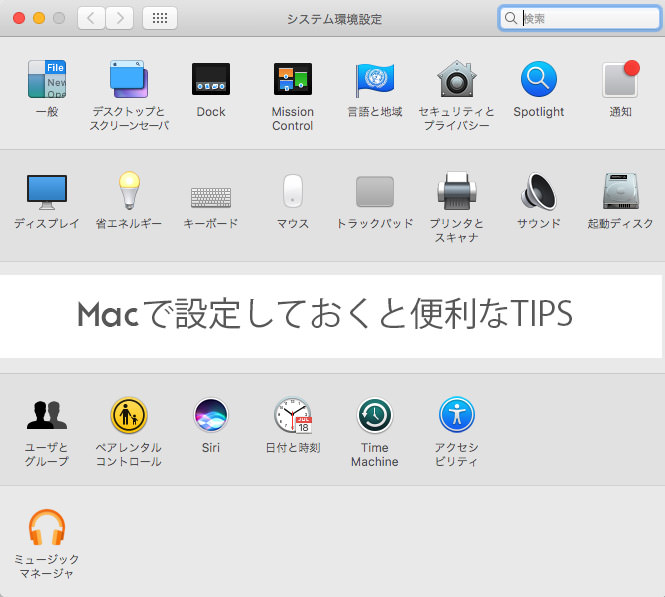Viewport: 665px width, 597px height.
Task: Open the 一般 (General) preferences icon
Action: click(47, 79)
